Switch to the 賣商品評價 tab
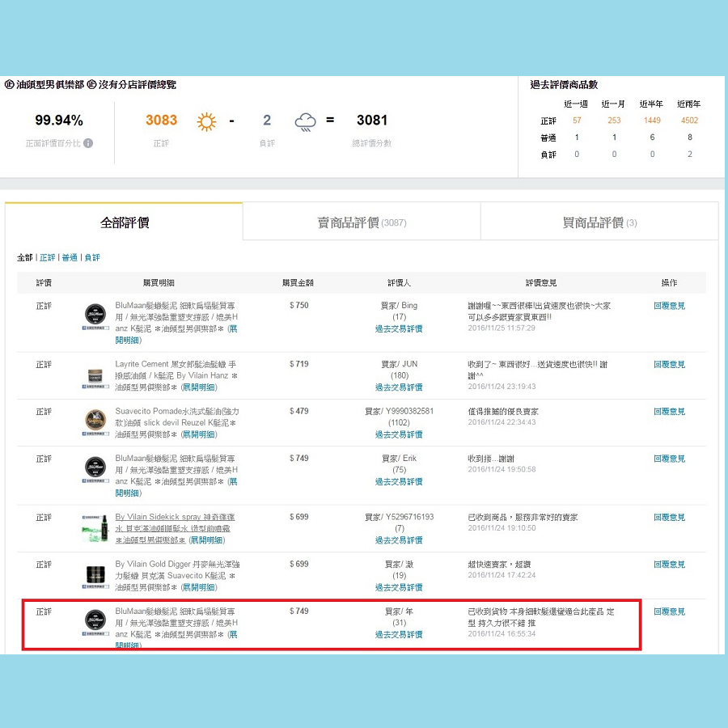Screen dimensions: 728x728 coord(361,222)
